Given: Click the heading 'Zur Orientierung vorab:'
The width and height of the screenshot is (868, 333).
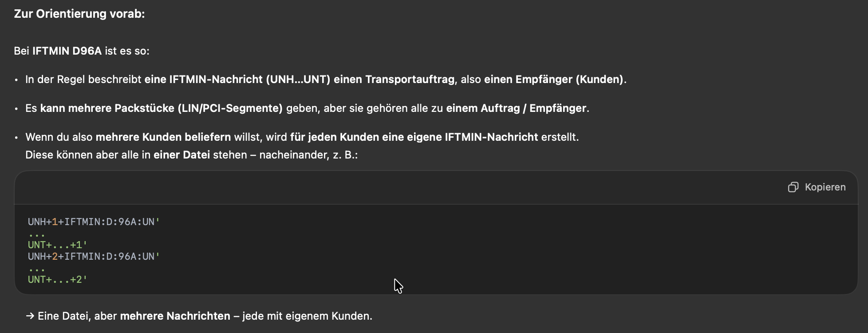Looking at the screenshot, I should pos(79,14).
